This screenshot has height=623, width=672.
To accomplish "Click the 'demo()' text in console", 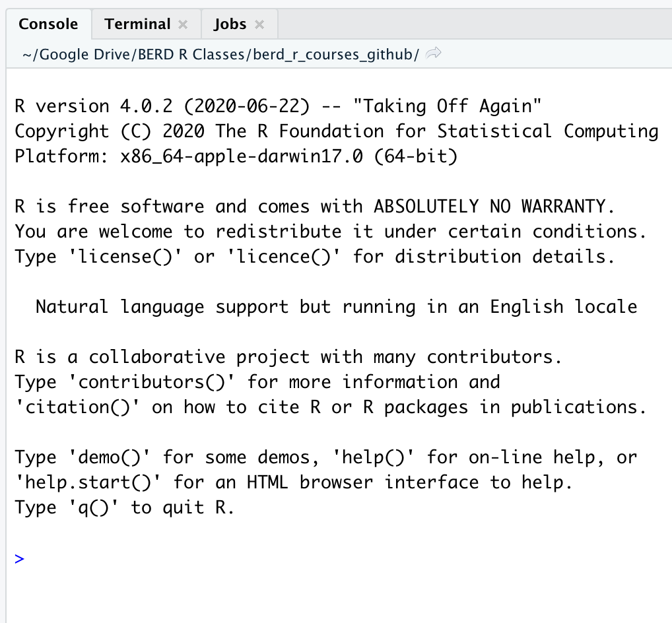I will click(110, 457).
